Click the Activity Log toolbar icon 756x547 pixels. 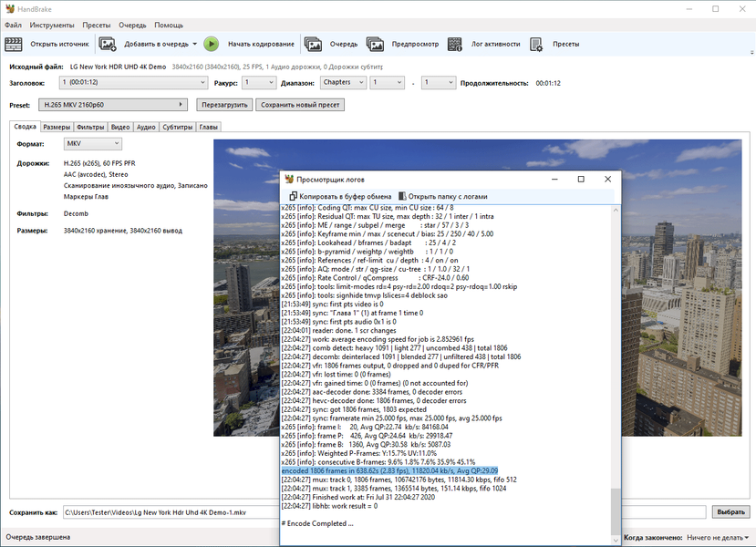click(456, 44)
